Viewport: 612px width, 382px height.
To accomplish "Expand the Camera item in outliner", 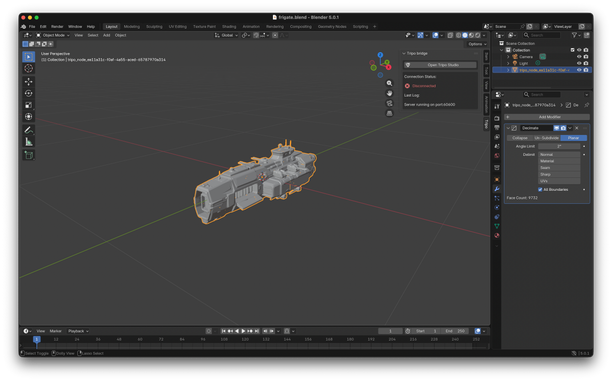I will [x=508, y=57].
